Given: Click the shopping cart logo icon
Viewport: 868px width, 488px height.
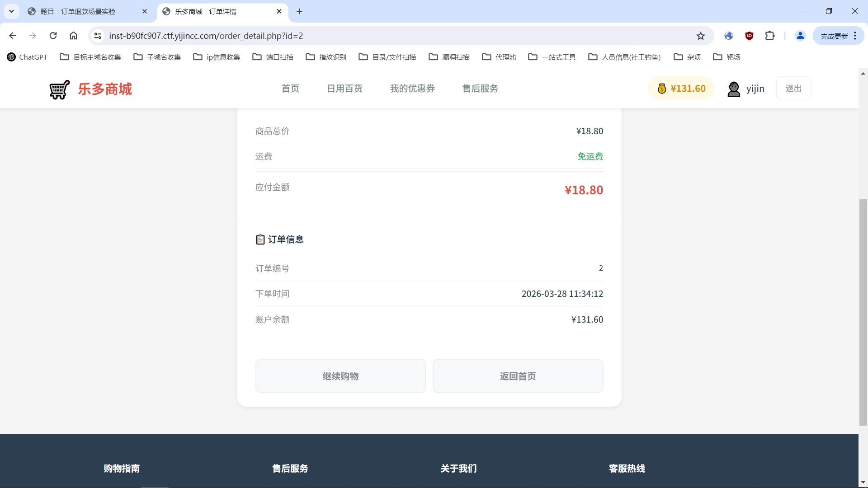Looking at the screenshot, I should coord(60,89).
